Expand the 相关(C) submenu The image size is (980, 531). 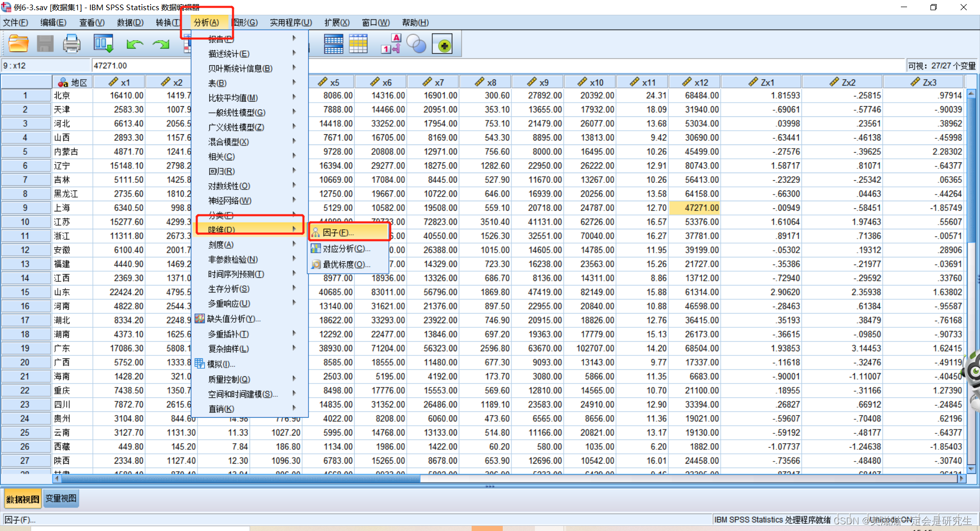tap(250, 156)
